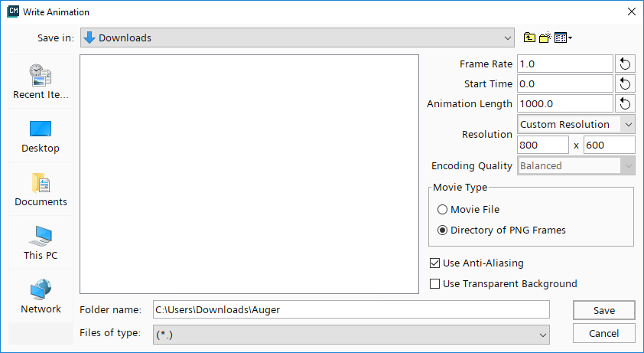Image resolution: width=644 pixels, height=353 pixels.
Task: Select the Movie File radio option
Action: tap(442, 209)
